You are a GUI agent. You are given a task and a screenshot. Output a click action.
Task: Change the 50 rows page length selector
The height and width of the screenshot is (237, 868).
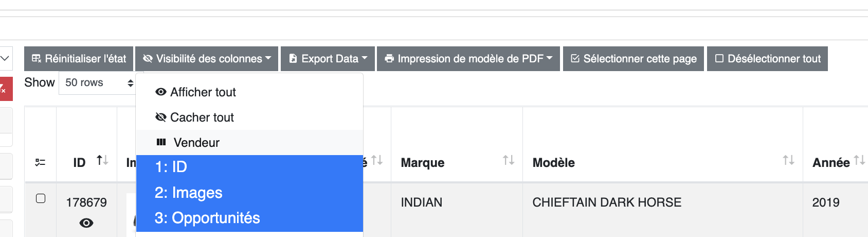click(x=98, y=83)
